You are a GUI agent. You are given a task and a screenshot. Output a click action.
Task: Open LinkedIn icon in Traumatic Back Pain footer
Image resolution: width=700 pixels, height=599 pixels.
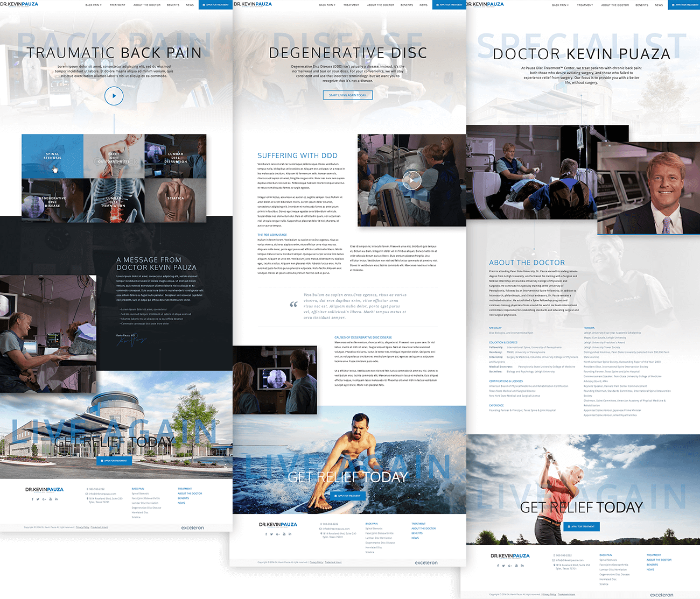[56, 499]
